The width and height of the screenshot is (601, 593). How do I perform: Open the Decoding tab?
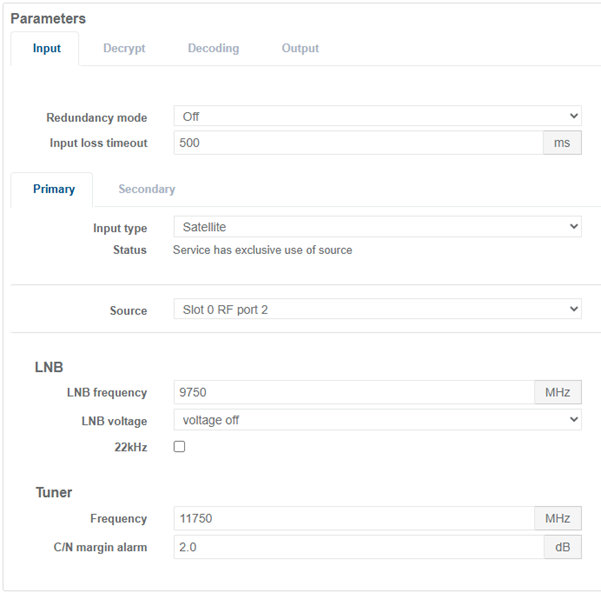(x=213, y=48)
